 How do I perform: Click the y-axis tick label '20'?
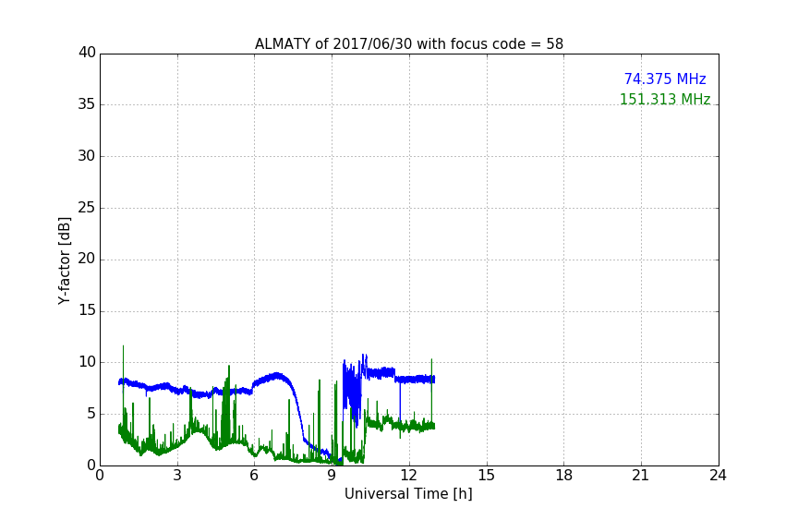click(x=87, y=259)
